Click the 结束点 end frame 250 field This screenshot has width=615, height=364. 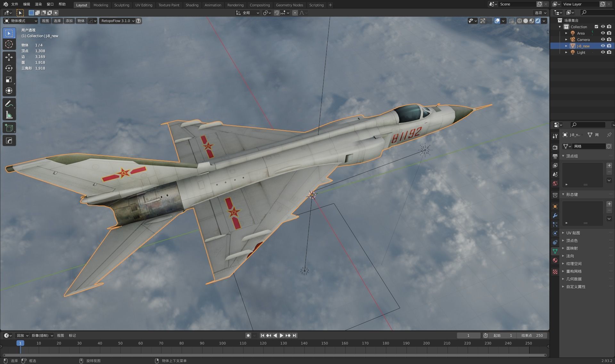(533, 336)
